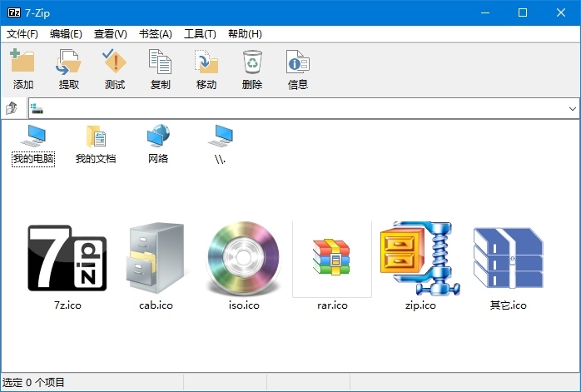Image resolution: width=581 pixels, height=392 pixels.
Task: Click the 测试 (Test) toolbar icon
Action: [x=114, y=63]
